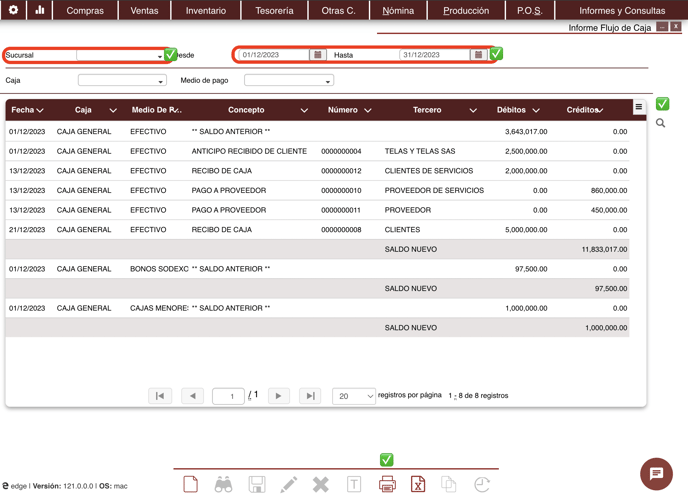Select the CLIENTES DE SERVICIOS tercero cell
Screen dimensions: 688x495
[x=429, y=171]
